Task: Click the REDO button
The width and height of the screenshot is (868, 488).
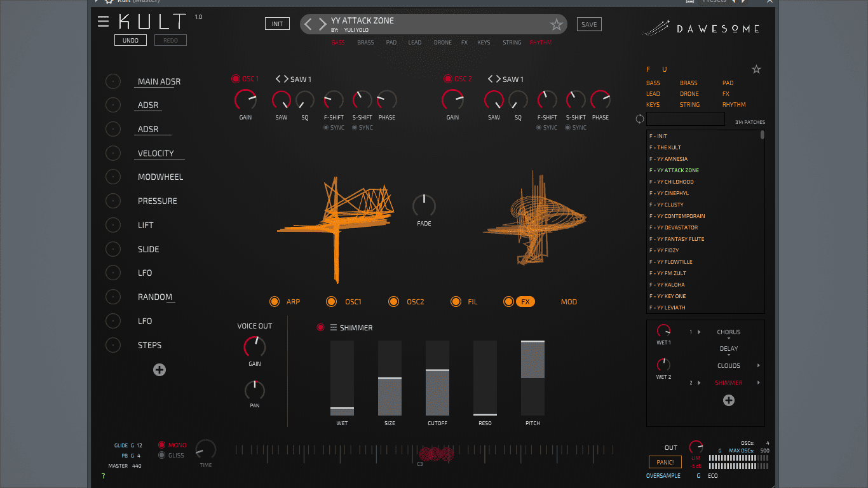Action: pos(170,40)
